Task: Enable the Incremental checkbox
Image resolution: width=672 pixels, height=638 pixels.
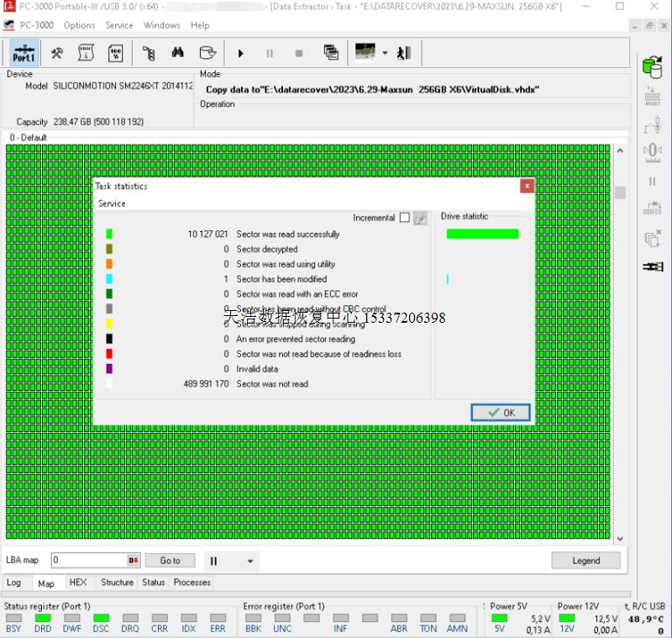Action: coord(404,218)
